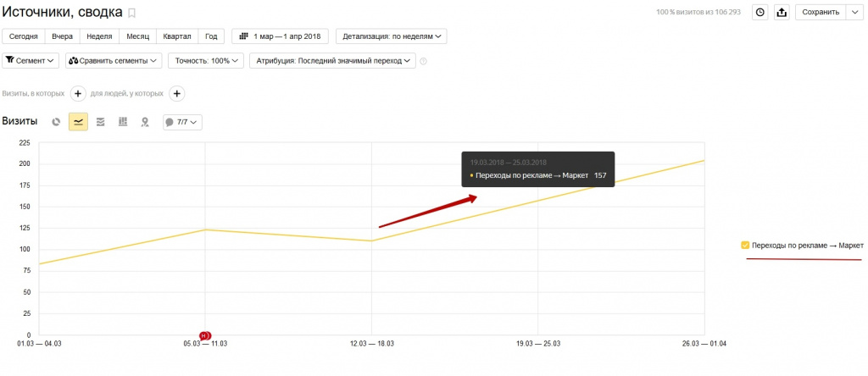Select the Вчера period tab
This screenshot has height=376, width=868.
pos(63,36)
